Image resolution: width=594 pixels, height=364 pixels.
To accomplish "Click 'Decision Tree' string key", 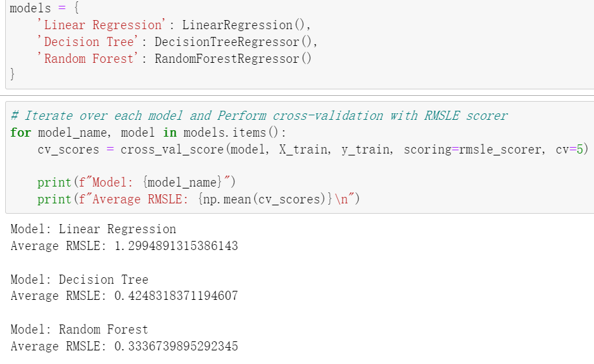I will pos(88,41).
